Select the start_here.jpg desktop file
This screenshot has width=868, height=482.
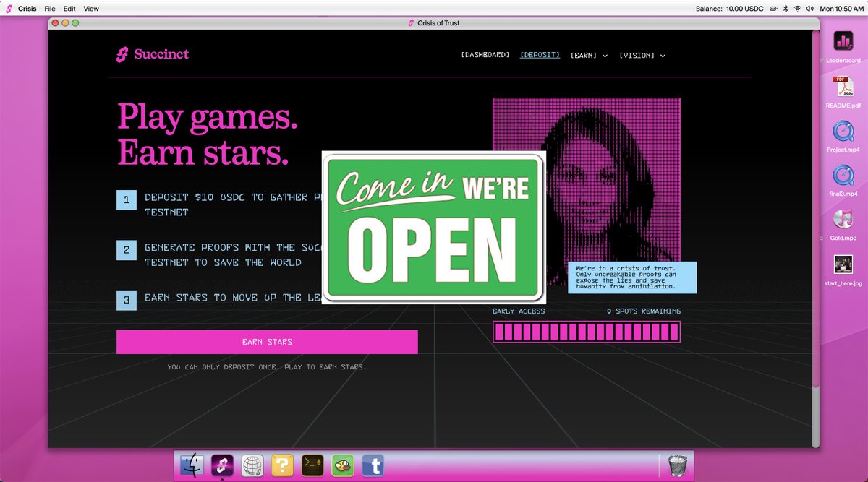pyautogui.click(x=843, y=264)
